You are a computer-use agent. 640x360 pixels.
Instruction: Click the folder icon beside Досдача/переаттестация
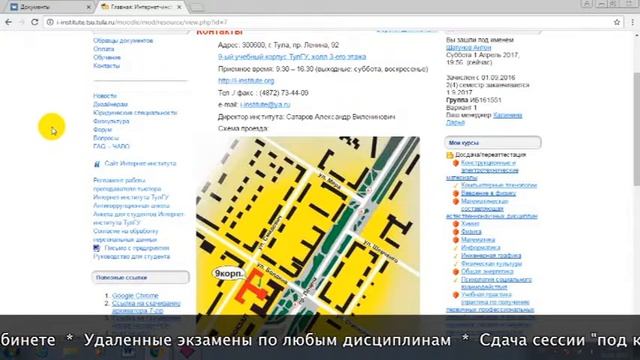[450, 155]
